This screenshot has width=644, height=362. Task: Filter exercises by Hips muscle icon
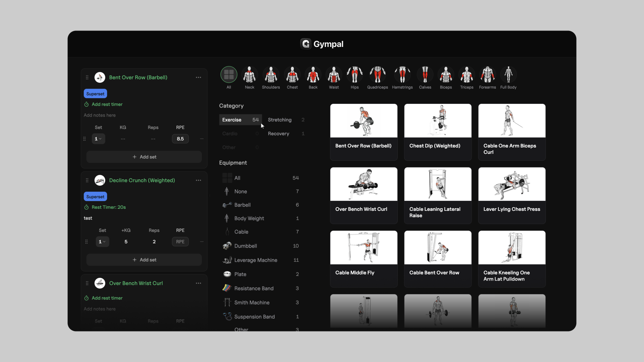click(355, 74)
